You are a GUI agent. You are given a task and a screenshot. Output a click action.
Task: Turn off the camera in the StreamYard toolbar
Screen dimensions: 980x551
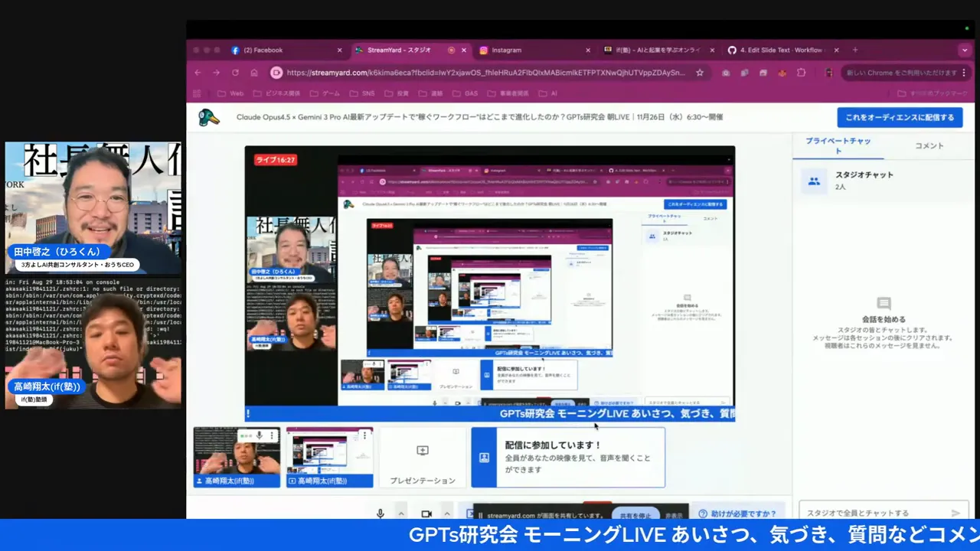(x=426, y=513)
